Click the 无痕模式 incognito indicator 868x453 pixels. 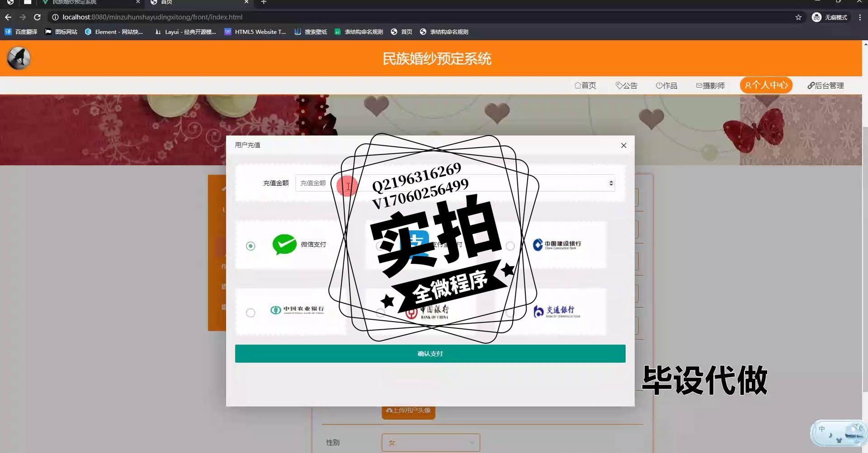point(830,17)
